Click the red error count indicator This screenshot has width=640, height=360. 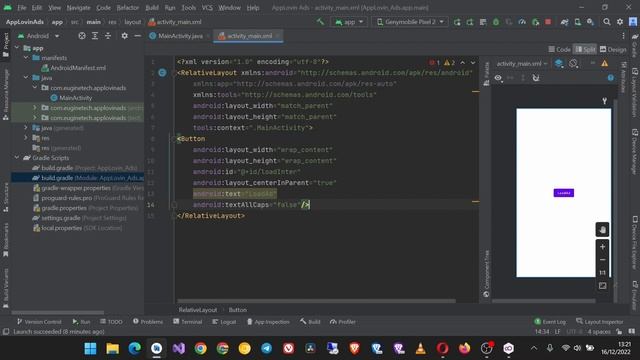coord(434,63)
